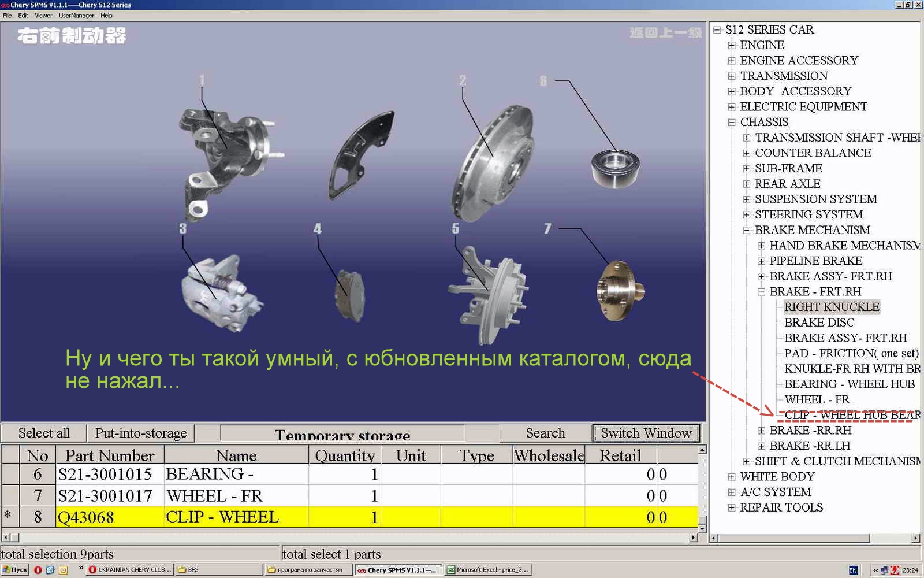Expand the BODY ACCESSORY tree node

pos(732,91)
